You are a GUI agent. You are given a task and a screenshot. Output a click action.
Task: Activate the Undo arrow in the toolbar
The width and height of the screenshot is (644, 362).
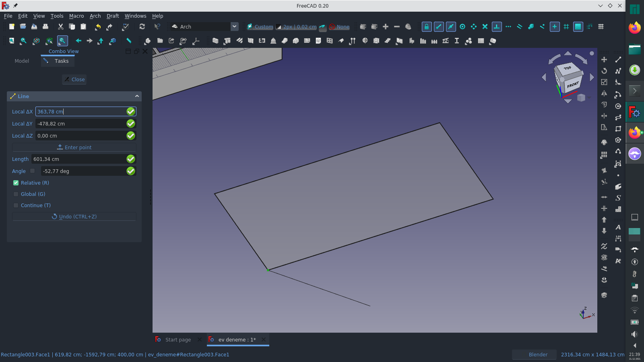[98, 27]
